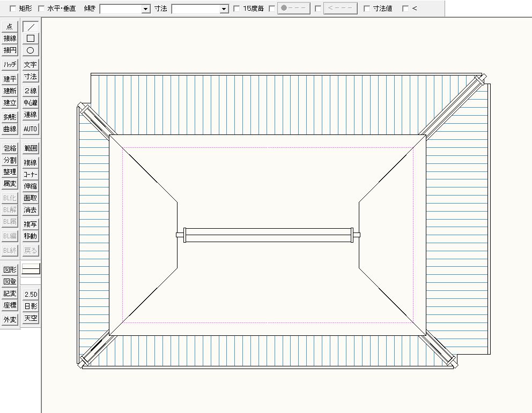Select the 面取 chamfer tool
Image resolution: width=532 pixels, height=413 pixels.
coord(31,198)
